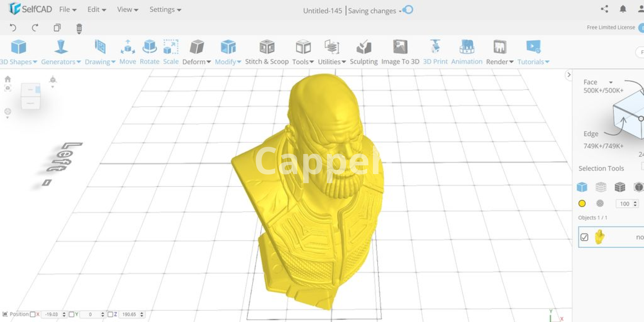Toggle the Position Z checkbox
Image resolution: width=644 pixels, height=322 pixels.
pos(110,314)
